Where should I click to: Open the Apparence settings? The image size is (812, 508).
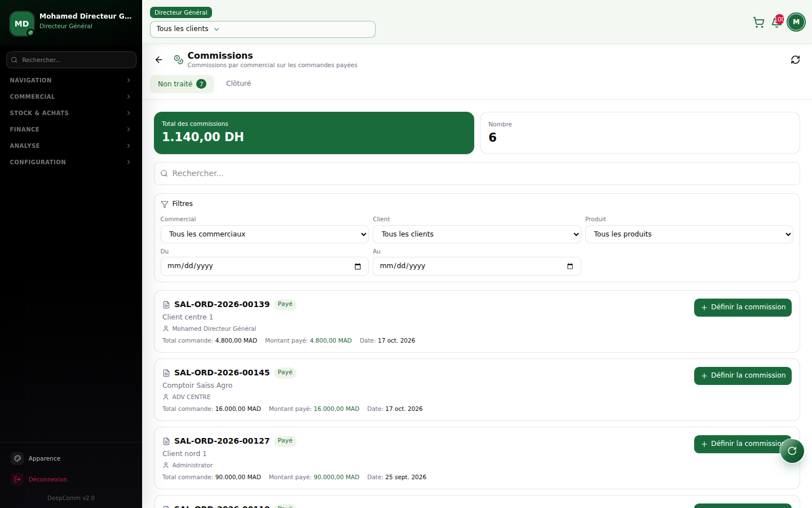tap(45, 458)
